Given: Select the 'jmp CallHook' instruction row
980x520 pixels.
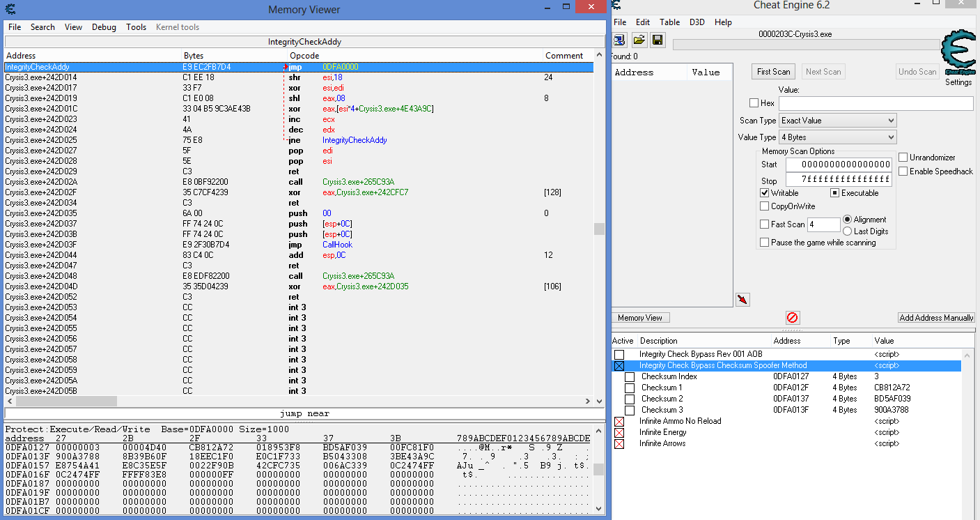Looking at the screenshot, I should 299,245.
